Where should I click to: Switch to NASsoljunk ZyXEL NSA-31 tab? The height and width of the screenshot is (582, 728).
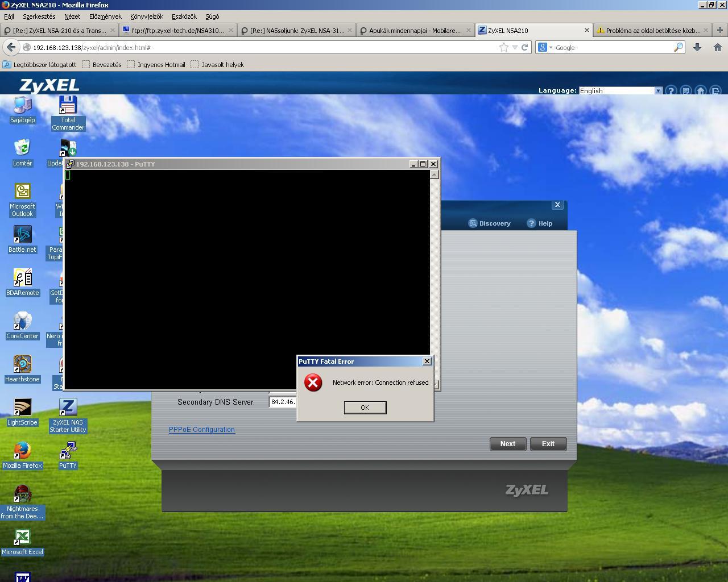pos(296,30)
